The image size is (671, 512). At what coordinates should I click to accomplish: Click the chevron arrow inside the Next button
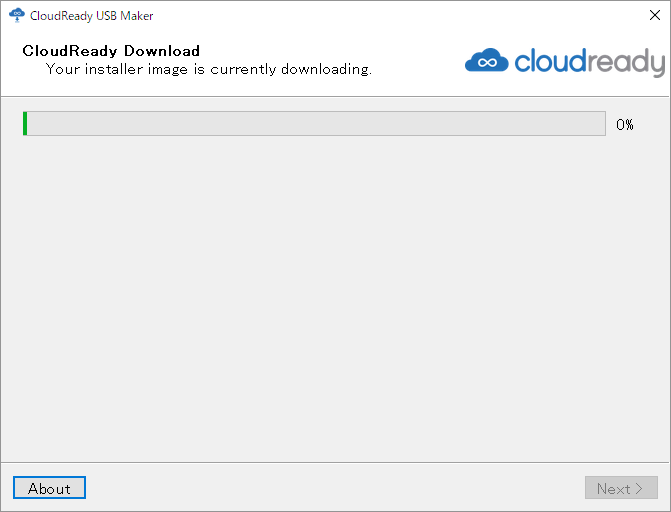point(639,488)
